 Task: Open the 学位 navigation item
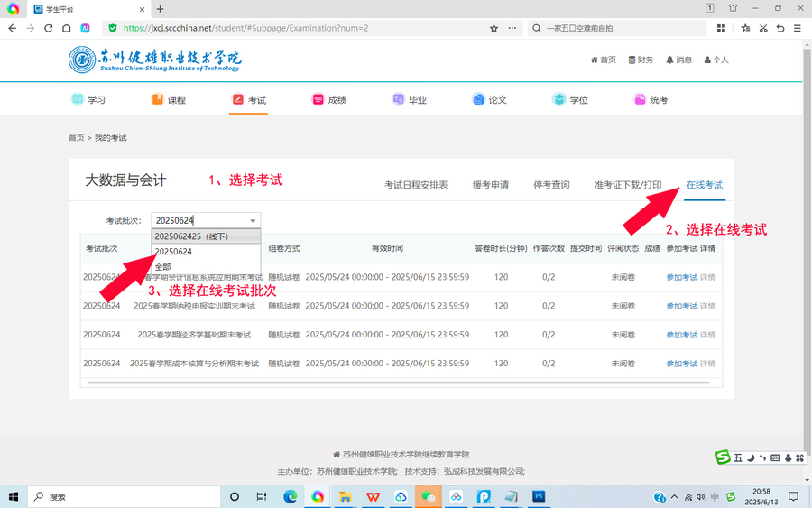click(570, 99)
